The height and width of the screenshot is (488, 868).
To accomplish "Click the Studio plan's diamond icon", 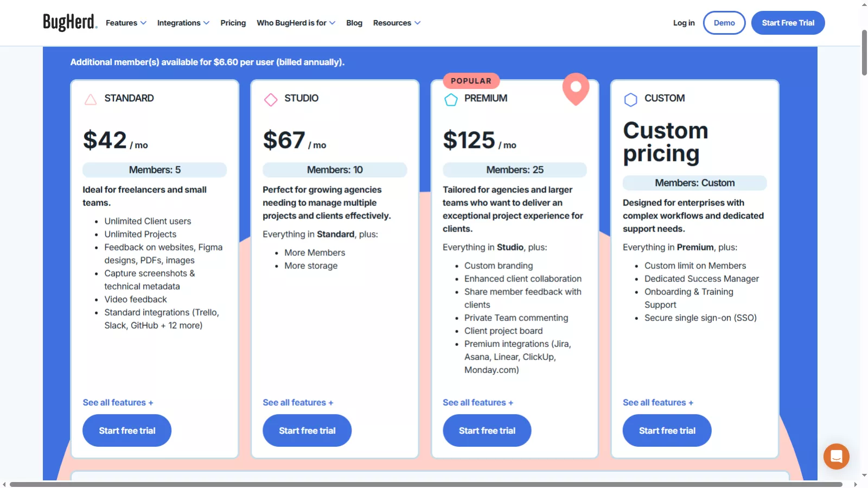I will click(x=270, y=100).
